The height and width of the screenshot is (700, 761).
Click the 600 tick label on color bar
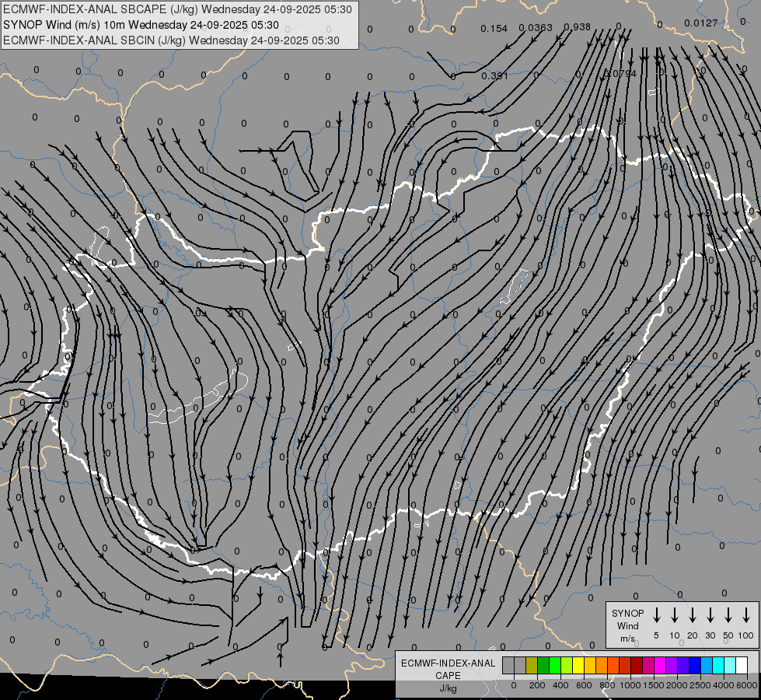point(584,685)
